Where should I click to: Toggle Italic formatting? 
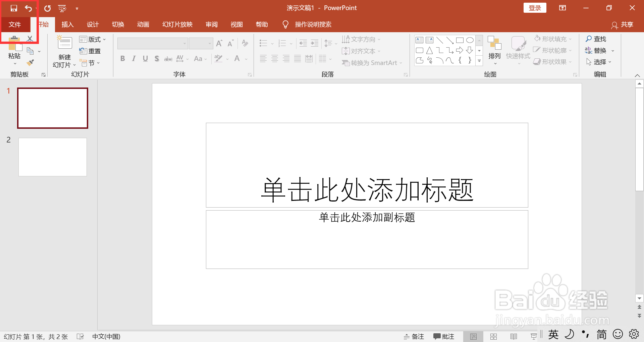pos(134,59)
